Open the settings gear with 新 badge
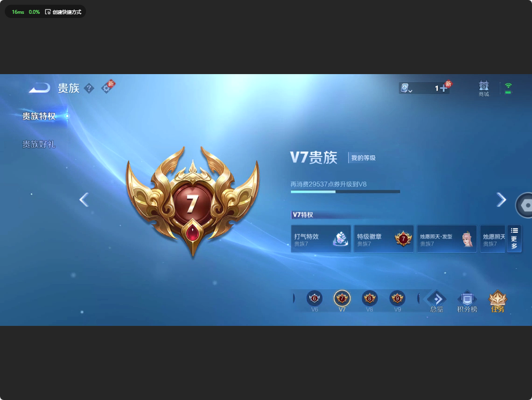 point(107,87)
